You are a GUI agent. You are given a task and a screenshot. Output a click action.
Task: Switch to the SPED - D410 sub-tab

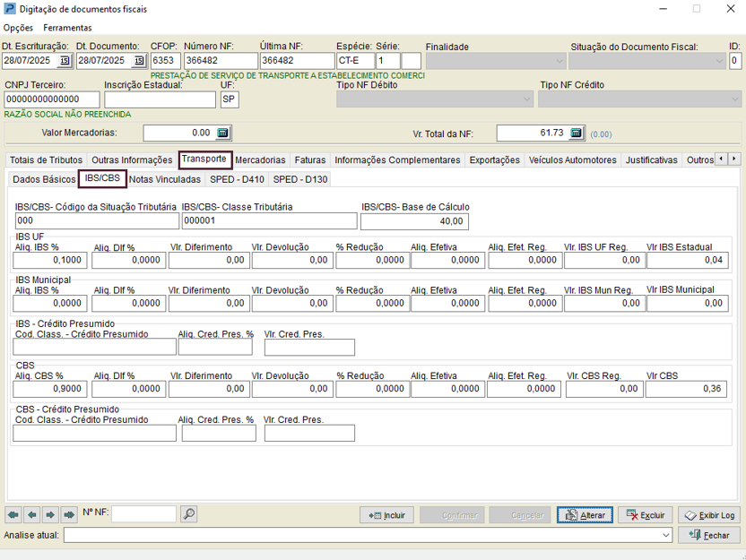coord(237,179)
